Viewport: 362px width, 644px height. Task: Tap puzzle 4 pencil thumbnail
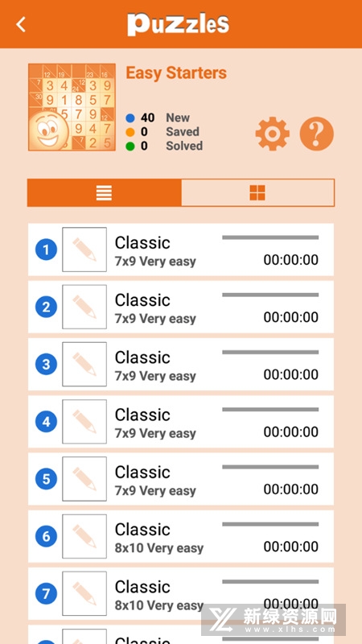click(84, 422)
